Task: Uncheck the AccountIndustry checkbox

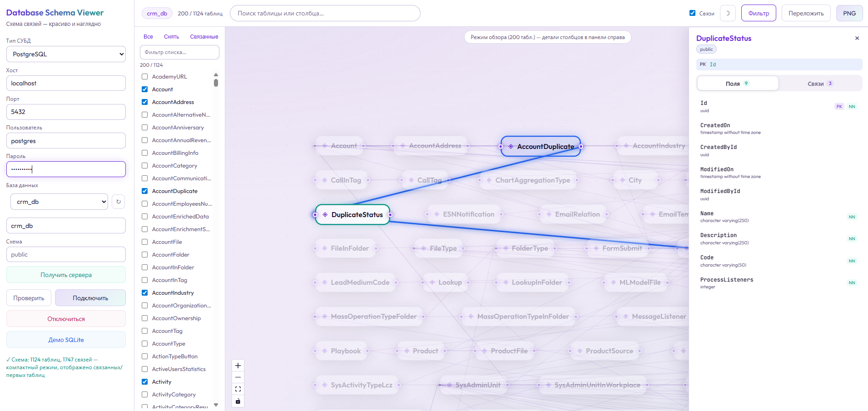Action: 144,293
